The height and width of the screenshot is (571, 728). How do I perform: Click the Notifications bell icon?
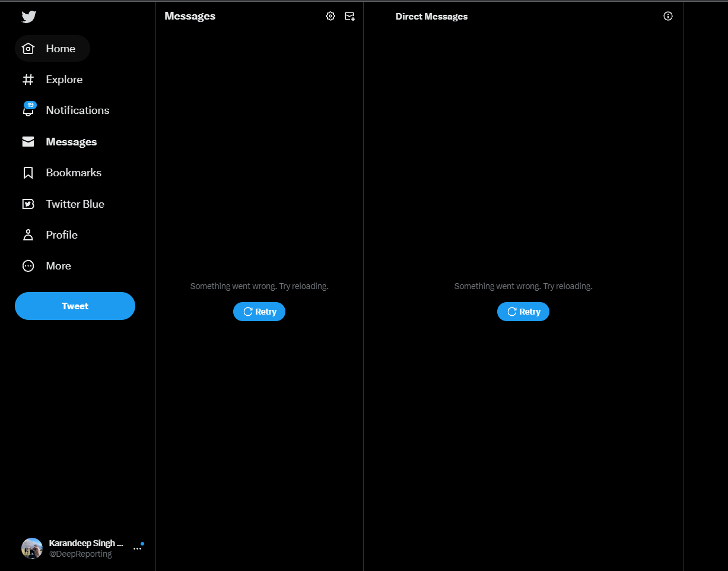pos(28,112)
